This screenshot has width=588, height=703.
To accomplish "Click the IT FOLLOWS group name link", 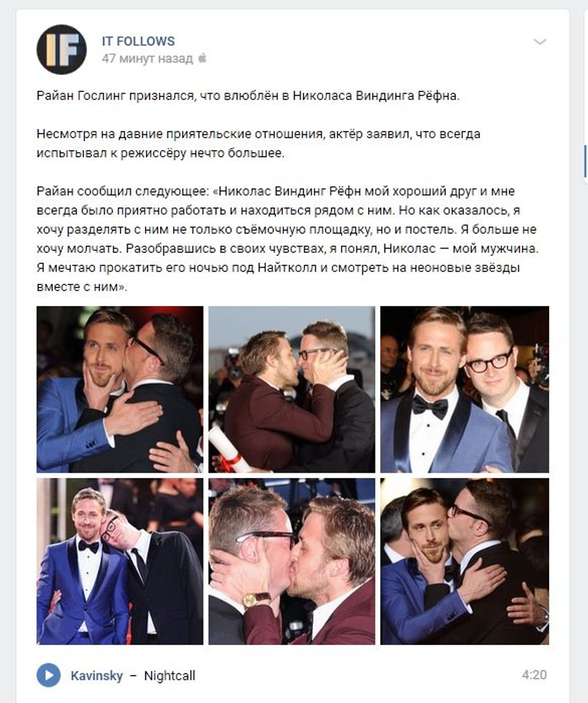I will click(x=138, y=41).
